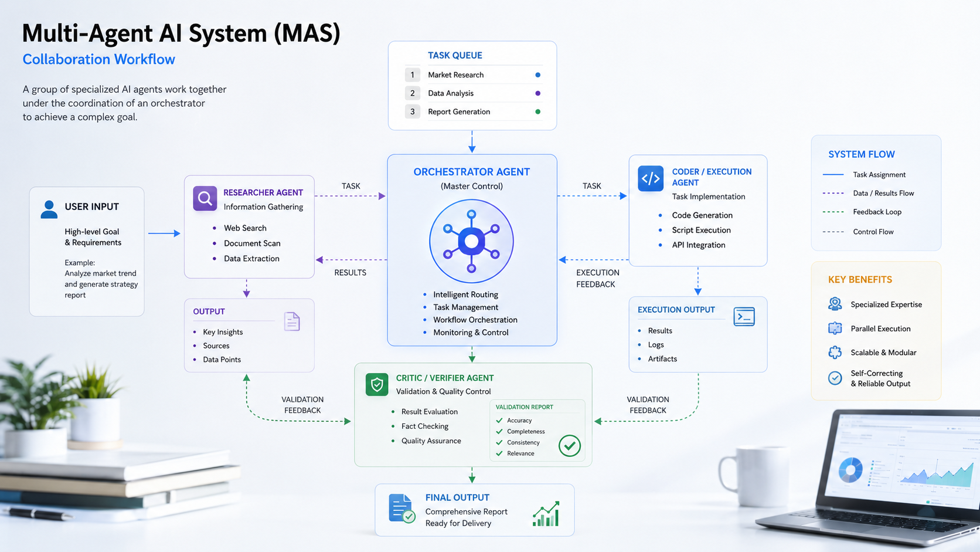Click the Fact Checking bullet
Image resolution: width=980 pixels, height=552 pixels.
pyautogui.click(x=420, y=426)
